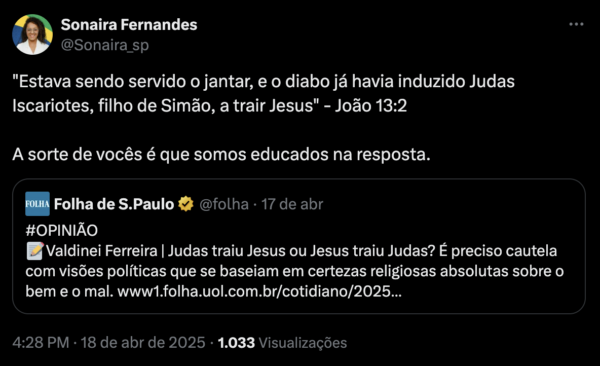Open the Folha de S.Paulo account name
This screenshot has width=600, height=366.
[x=114, y=204]
